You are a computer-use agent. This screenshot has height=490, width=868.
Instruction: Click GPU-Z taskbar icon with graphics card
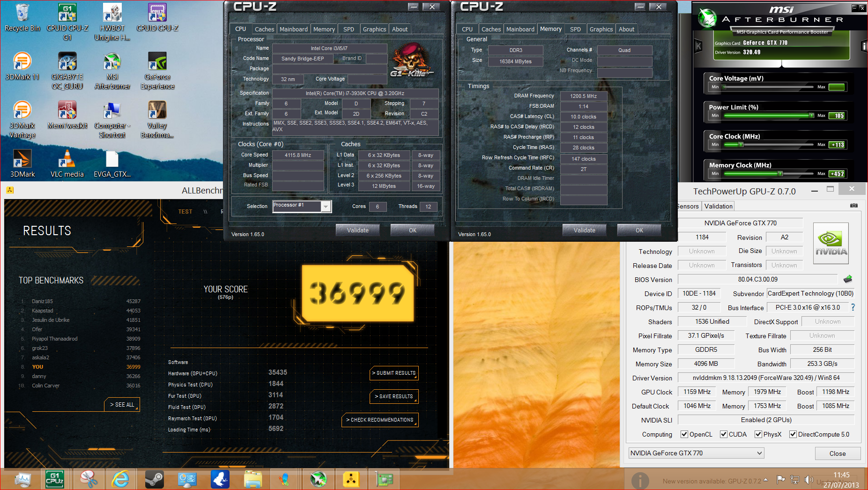(384, 479)
